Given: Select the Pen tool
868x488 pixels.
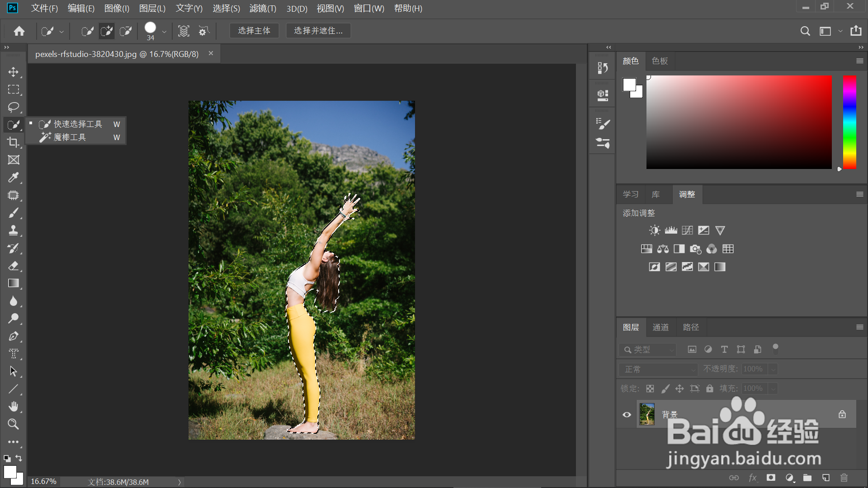Looking at the screenshot, I should [14, 336].
